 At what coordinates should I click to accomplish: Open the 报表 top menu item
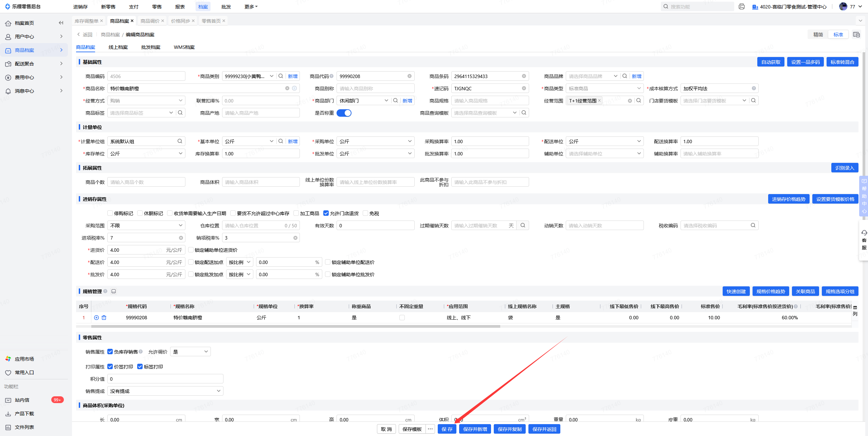pyautogui.click(x=180, y=7)
